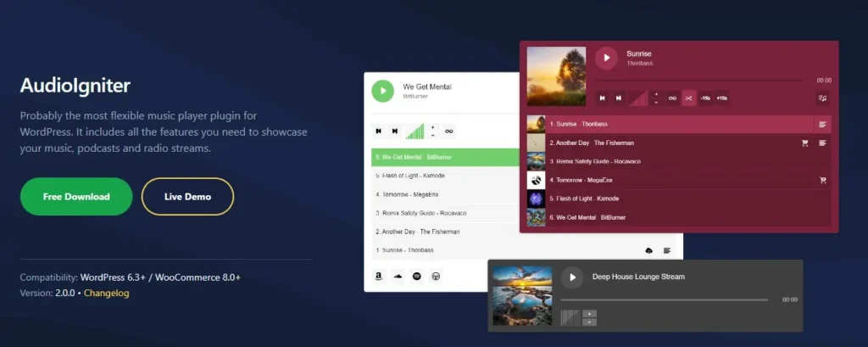Skip forward 15s in maroon player

click(x=722, y=98)
